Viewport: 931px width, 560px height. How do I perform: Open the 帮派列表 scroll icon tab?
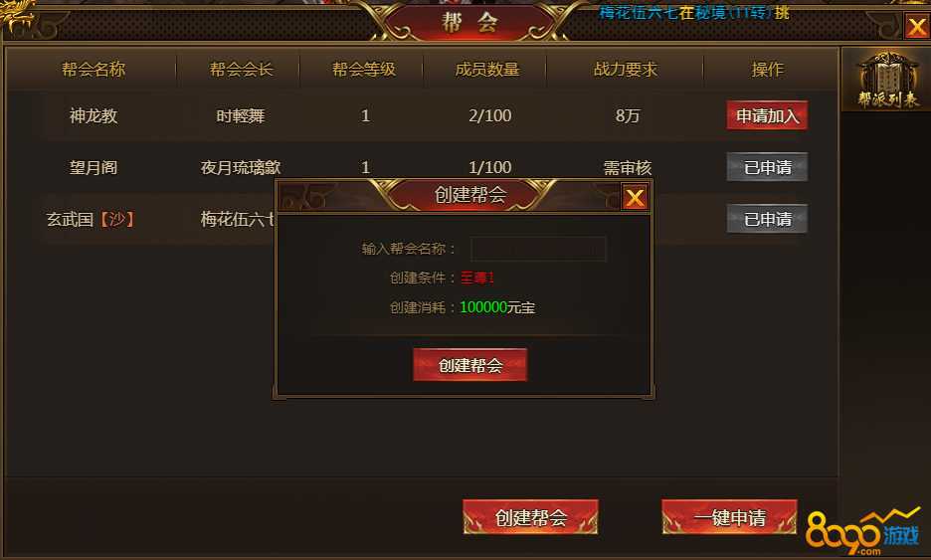click(x=887, y=81)
